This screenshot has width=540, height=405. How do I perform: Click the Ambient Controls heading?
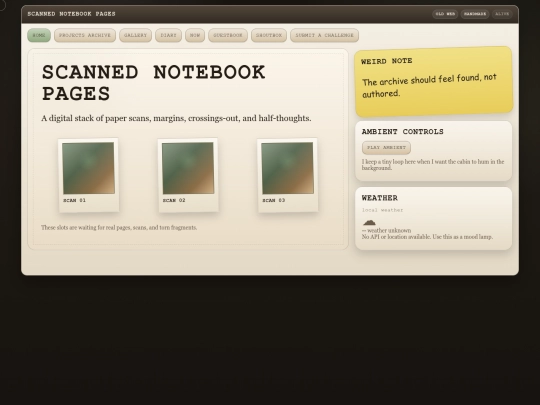403,132
